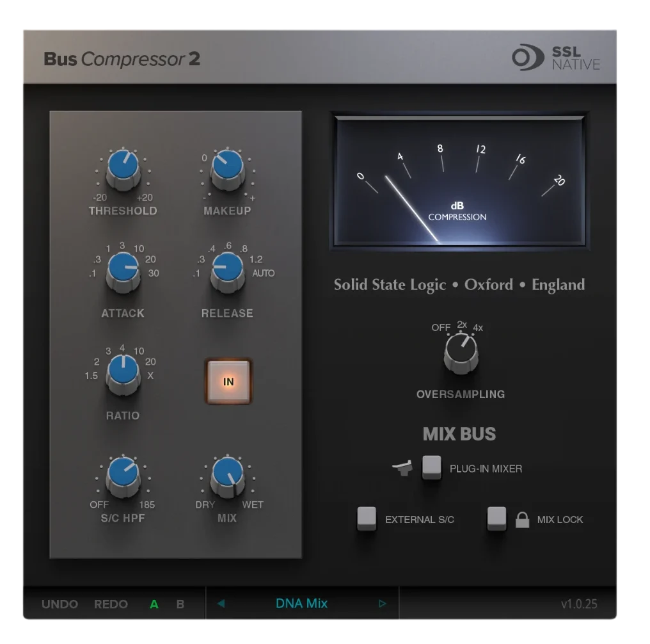Screen dimensions: 650x644
Task: Click the UNDO button
Action: 59,604
